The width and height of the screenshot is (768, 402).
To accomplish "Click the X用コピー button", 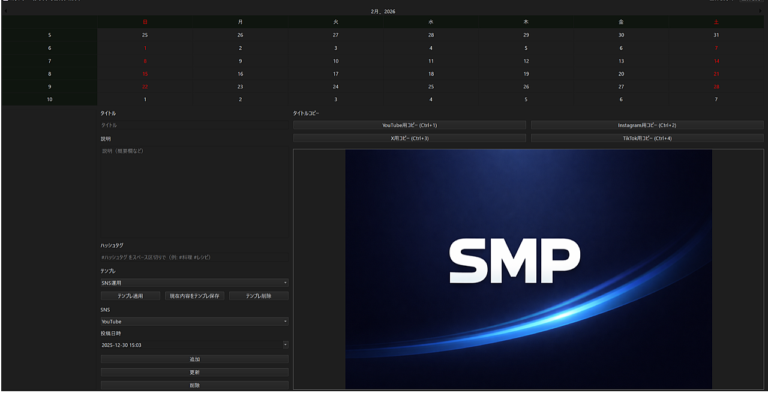I will point(409,138).
